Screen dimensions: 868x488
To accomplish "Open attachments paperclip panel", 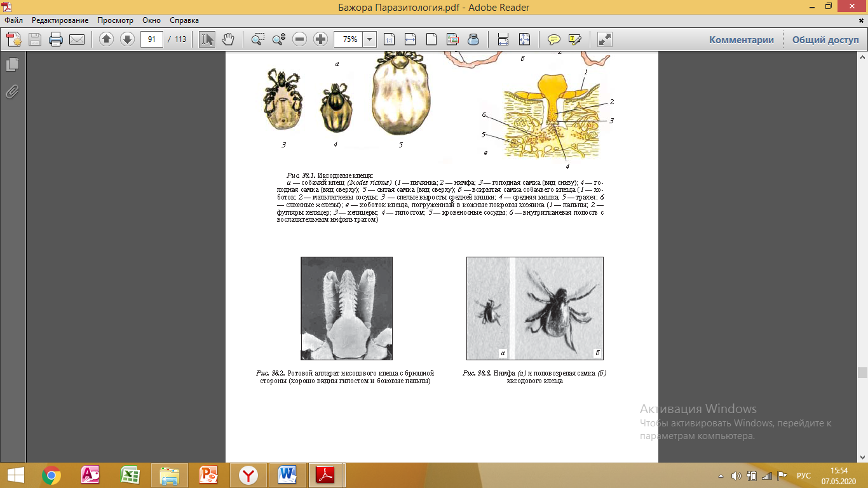I will coord(12,92).
